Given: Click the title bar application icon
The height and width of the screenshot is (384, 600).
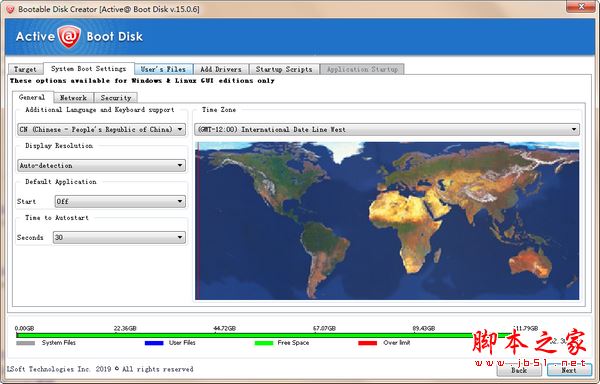Looking at the screenshot, I should 10,9.
